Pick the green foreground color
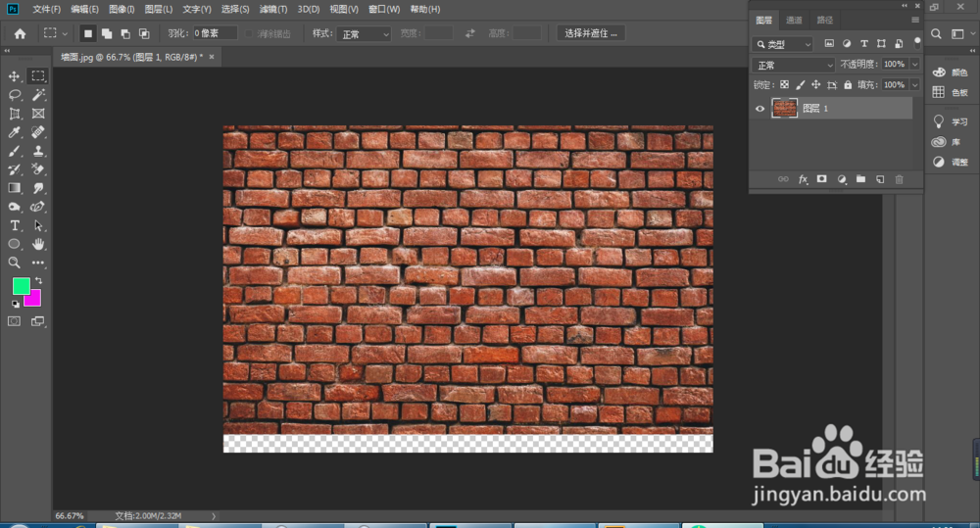Screen dimensions: 980x528 [20, 285]
